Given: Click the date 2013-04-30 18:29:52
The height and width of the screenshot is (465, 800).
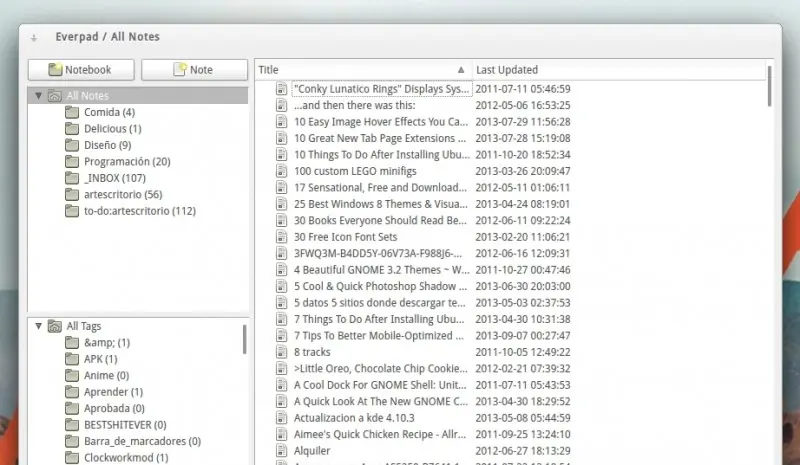Looking at the screenshot, I should 523,401.
